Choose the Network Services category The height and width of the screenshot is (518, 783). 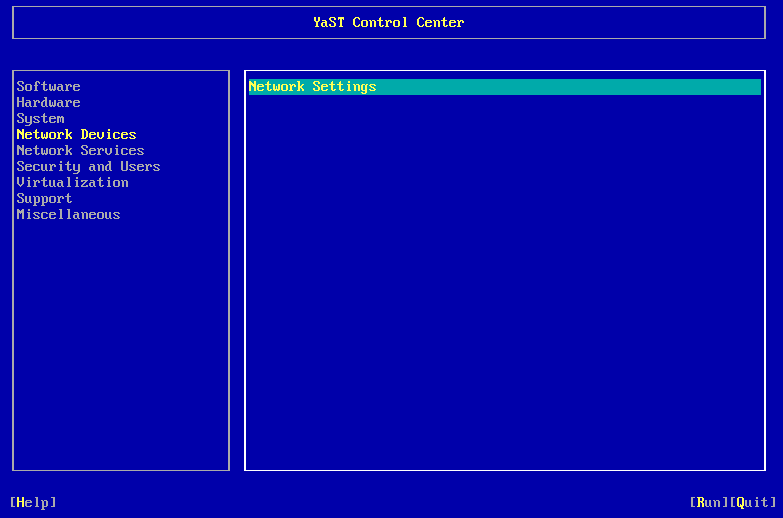[x=80, y=150]
